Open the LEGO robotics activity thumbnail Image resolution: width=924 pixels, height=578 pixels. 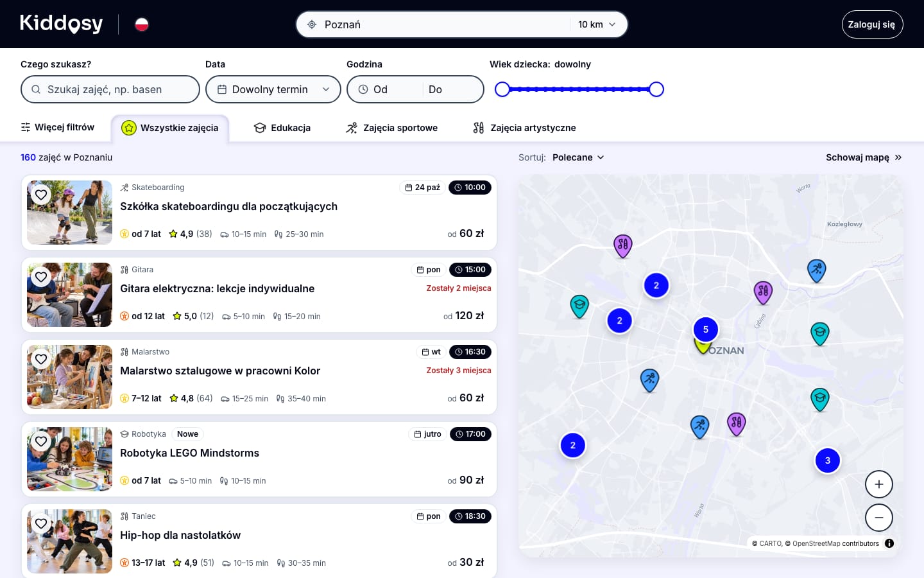coord(69,459)
